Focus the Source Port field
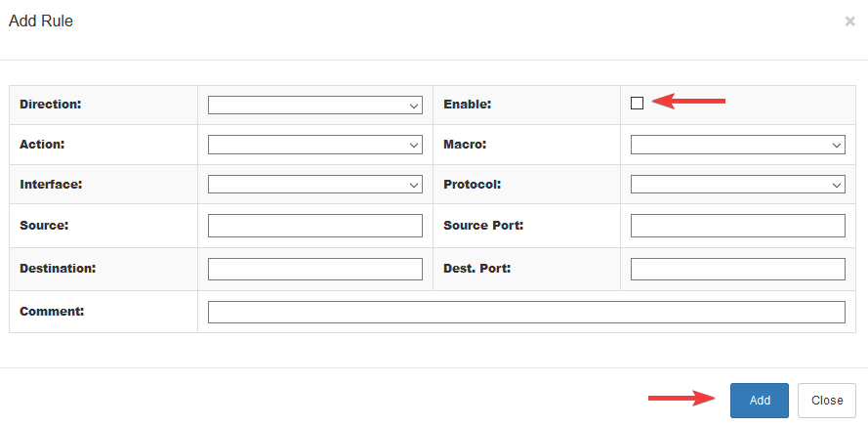Screen dimensions: 868x426 738,226
